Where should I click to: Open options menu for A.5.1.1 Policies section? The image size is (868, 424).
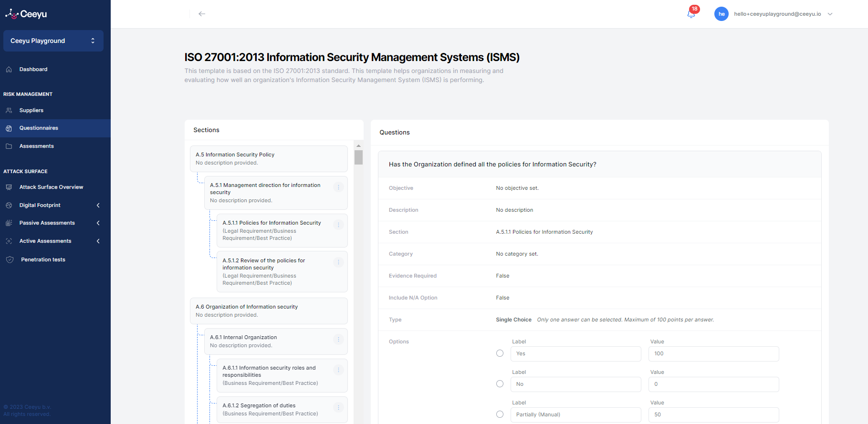point(338,225)
